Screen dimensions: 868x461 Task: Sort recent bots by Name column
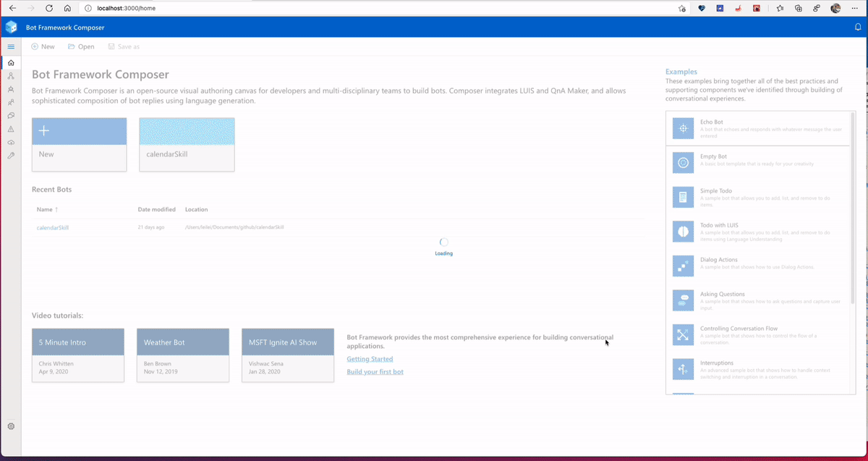tap(47, 209)
